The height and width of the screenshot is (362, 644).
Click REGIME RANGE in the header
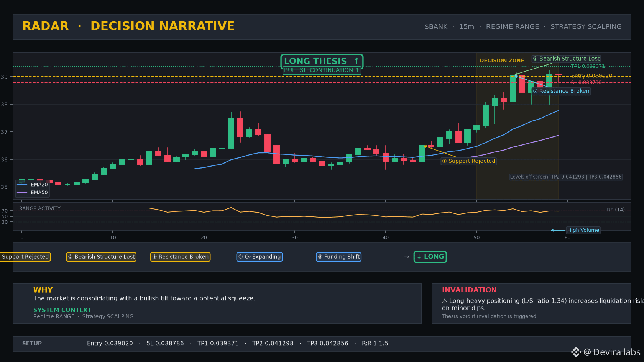(x=512, y=27)
